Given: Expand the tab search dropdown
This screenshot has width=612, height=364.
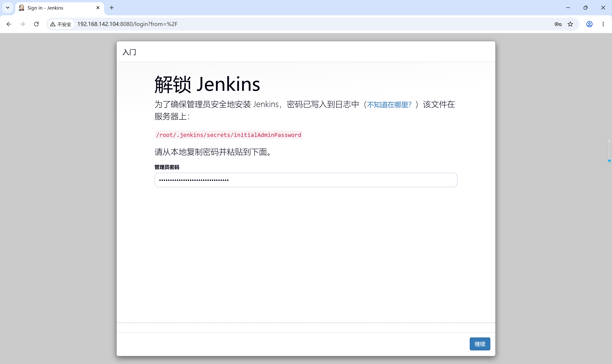Looking at the screenshot, I should pyautogui.click(x=8, y=8).
